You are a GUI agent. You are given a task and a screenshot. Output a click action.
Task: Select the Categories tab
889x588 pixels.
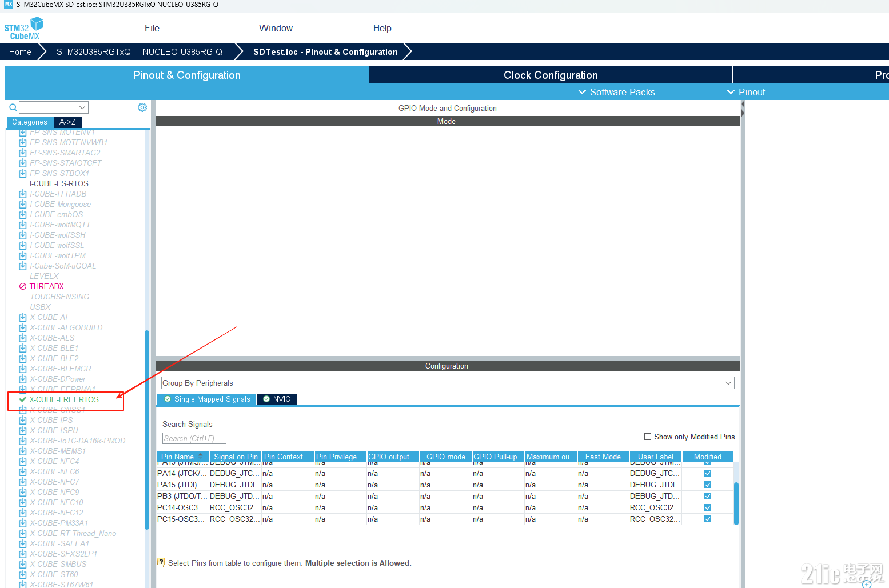pyautogui.click(x=30, y=122)
